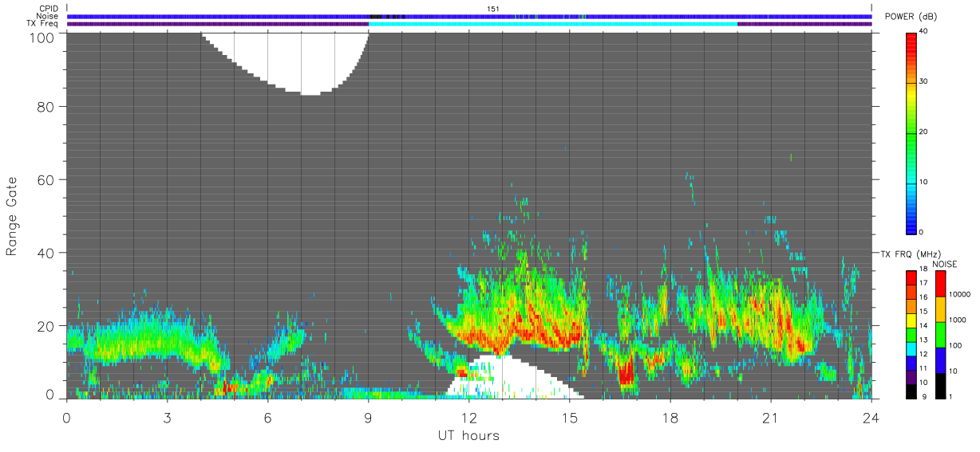Screen dimensions: 980x452
Task: Click the "POWER (dB)" colorbar title
Action: (911, 18)
